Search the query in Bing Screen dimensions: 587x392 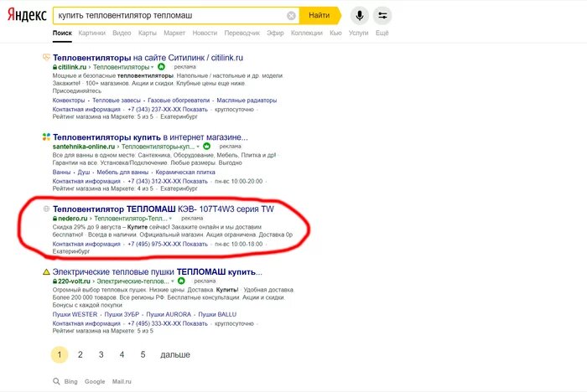point(70,381)
